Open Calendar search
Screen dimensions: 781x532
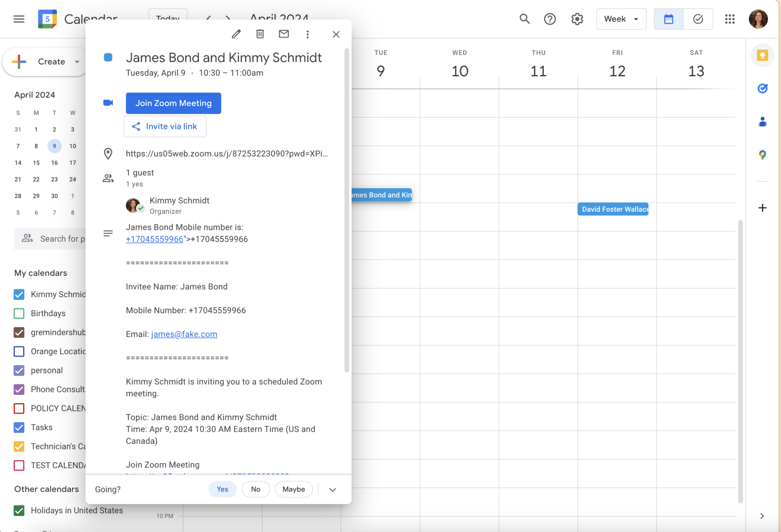tap(524, 19)
